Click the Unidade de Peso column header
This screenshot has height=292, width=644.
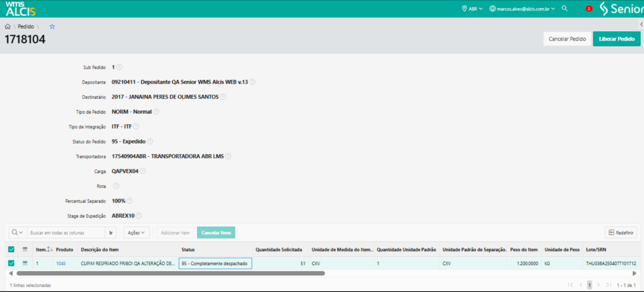pyautogui.click(x=562, y=249)
